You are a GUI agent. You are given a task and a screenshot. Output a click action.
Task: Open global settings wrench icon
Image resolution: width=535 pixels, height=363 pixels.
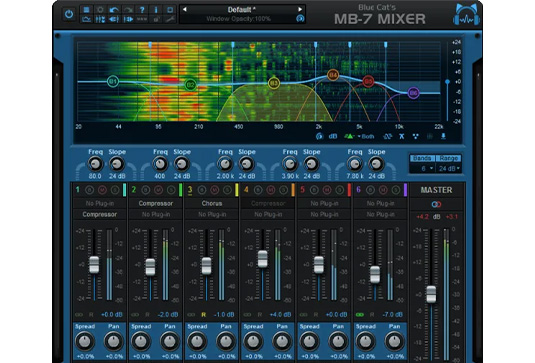(x=170, y=19)
